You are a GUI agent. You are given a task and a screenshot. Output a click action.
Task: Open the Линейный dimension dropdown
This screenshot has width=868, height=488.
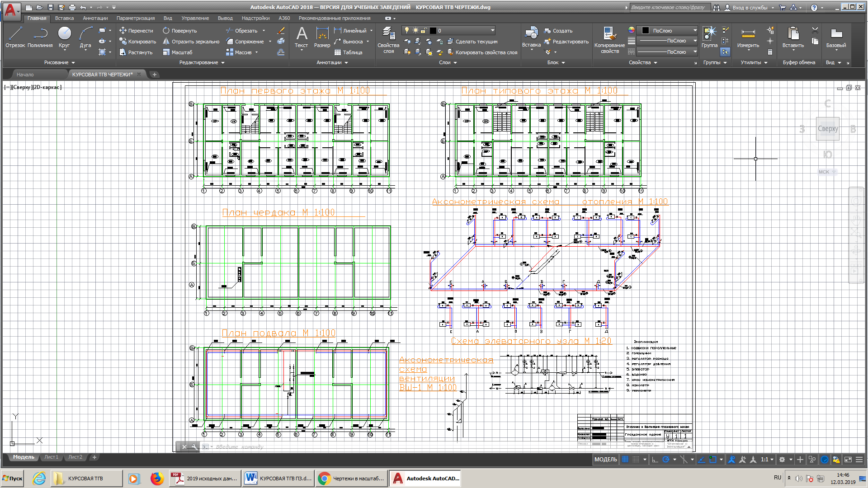372,31
